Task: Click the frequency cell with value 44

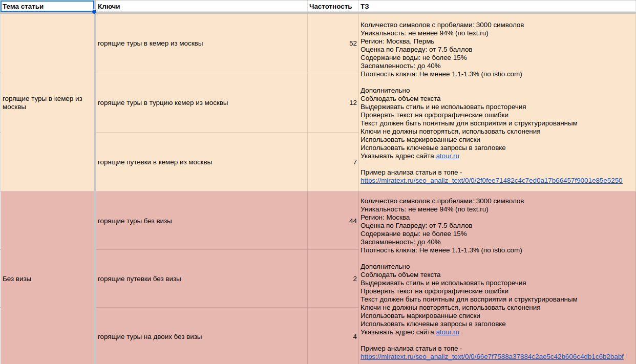Action: coord(333,221)
